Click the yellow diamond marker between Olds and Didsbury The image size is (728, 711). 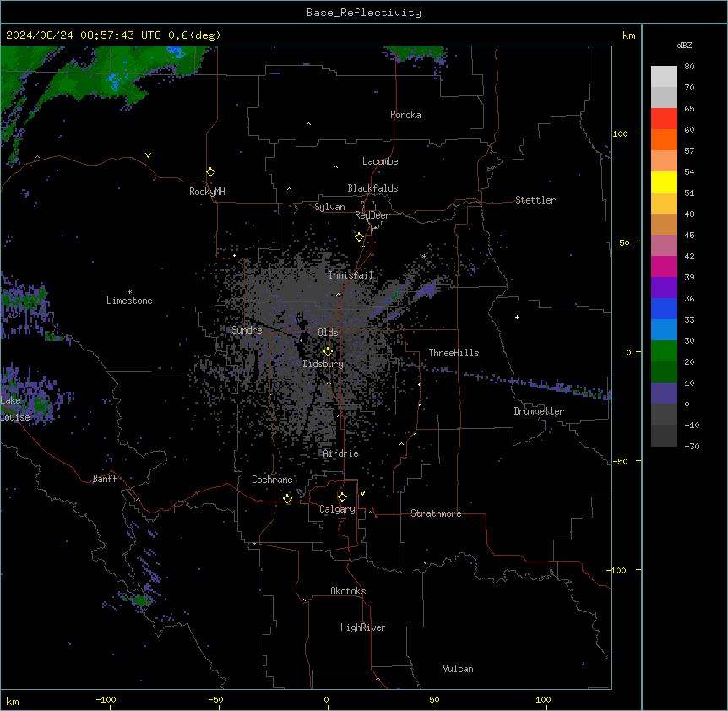[329, 352]
